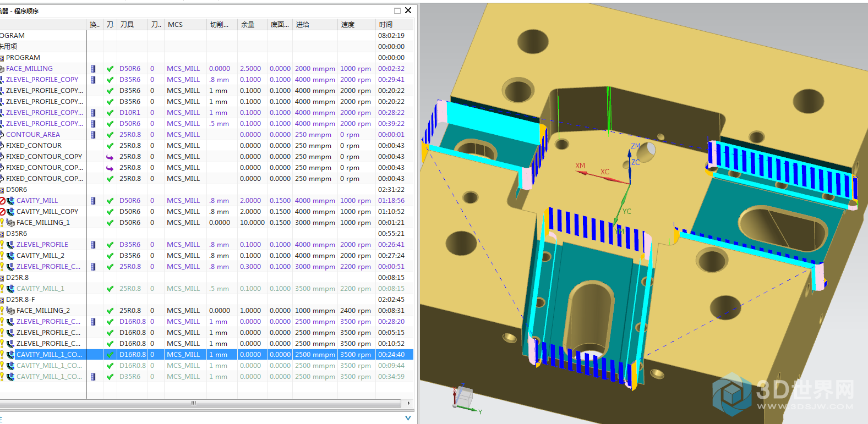The width and height of the screenshot is (868, 424).
Task: Click the MCS column header
Action: [185, 25]
